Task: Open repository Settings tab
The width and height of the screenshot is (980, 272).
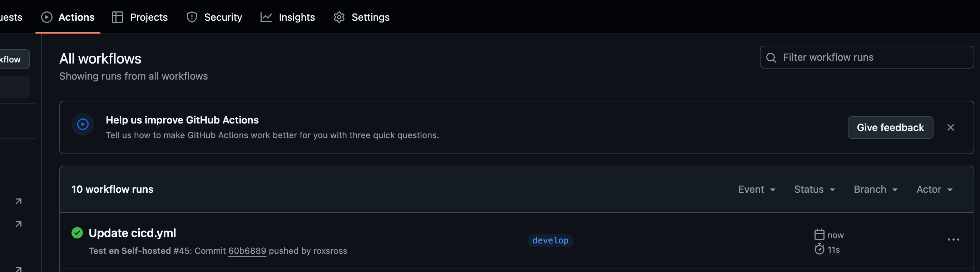Action: (x=361, y=17)
